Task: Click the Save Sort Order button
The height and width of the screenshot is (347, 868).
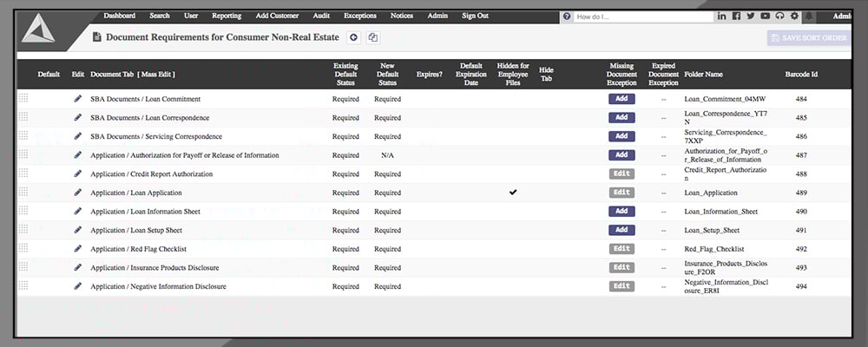Action: [x=809, y=37]
